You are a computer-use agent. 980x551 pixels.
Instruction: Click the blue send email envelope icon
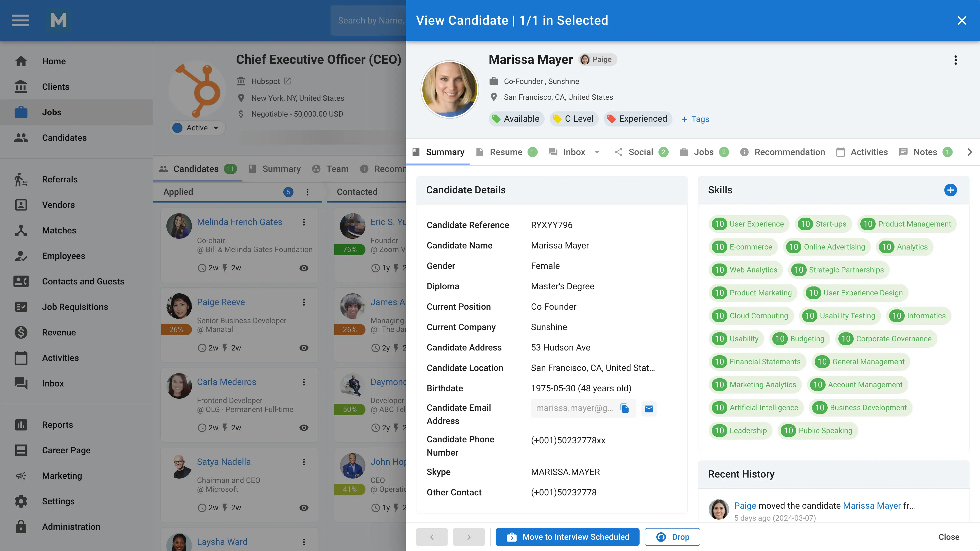point(649,408)
